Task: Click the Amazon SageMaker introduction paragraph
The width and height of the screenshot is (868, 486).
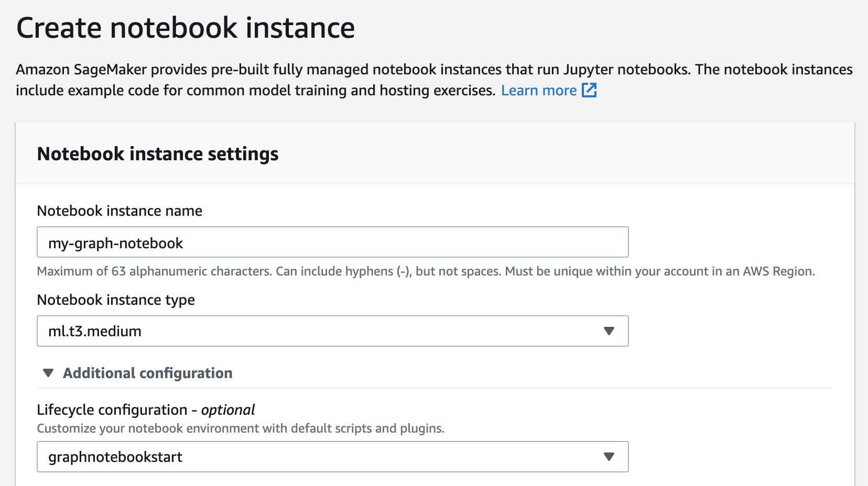Action: point(434,80)
